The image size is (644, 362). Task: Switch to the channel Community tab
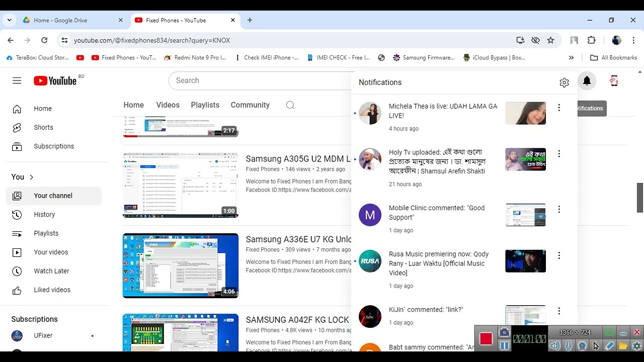pyautogui.click(x=250, y=105)
